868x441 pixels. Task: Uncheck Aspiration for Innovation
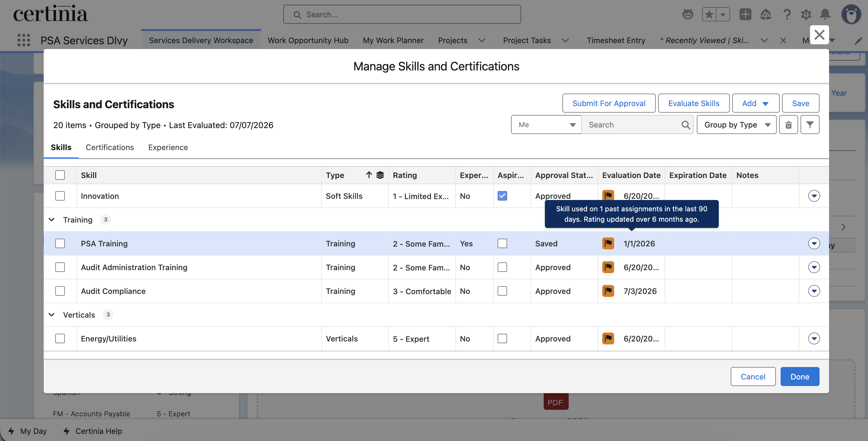502,196
